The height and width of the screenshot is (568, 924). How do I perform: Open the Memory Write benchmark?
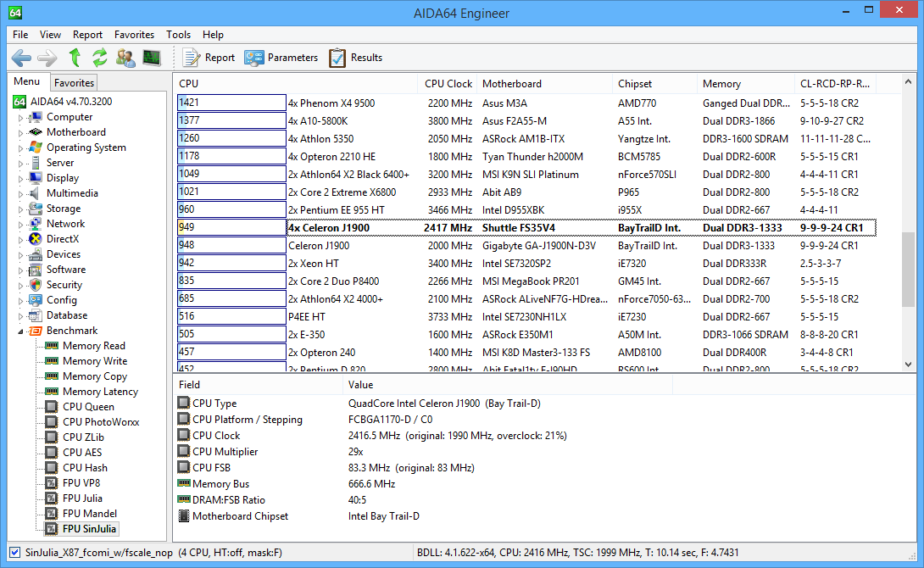tap(95, 361)
